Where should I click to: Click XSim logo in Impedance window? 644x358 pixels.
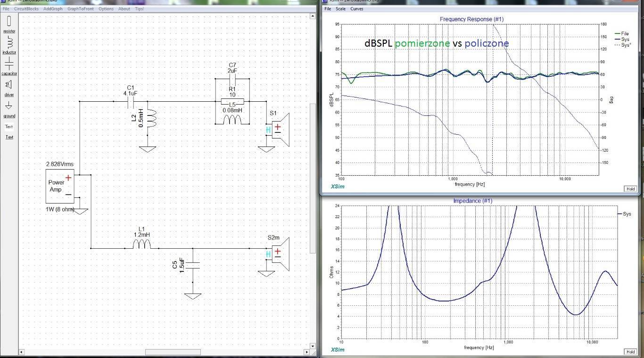pos(338,350)
